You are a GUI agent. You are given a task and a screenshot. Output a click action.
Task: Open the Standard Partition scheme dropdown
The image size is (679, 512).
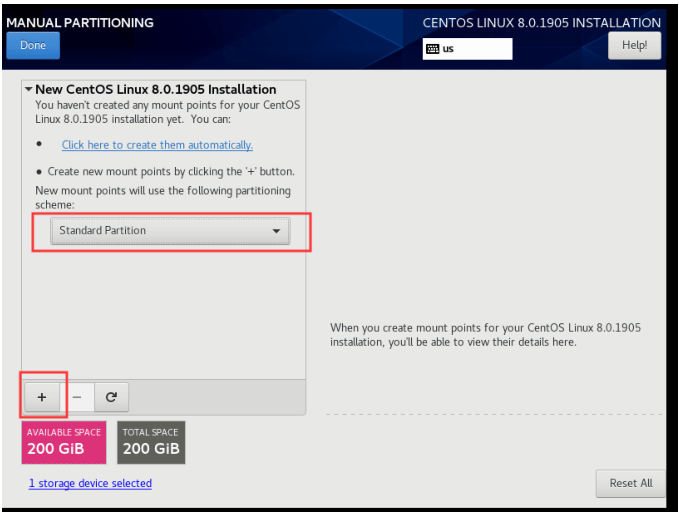tap(169, 231)
